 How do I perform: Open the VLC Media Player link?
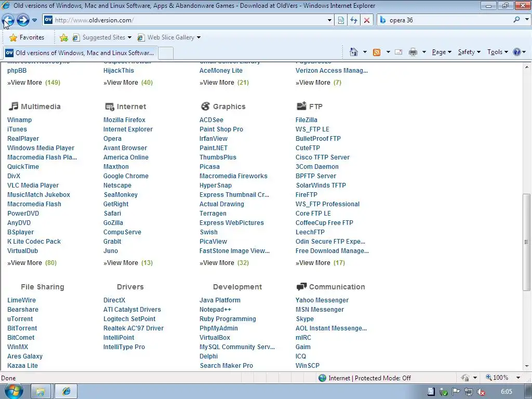click(x=33, y=185)
